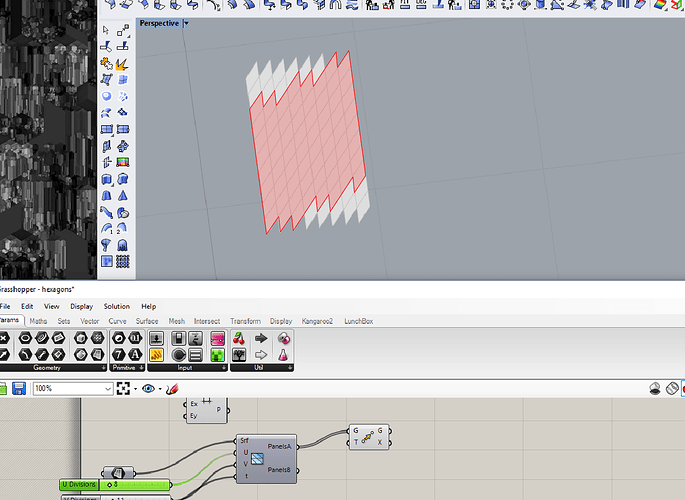Select the sphere solid icon in Rhino sidebar

[x=106, y=96]
